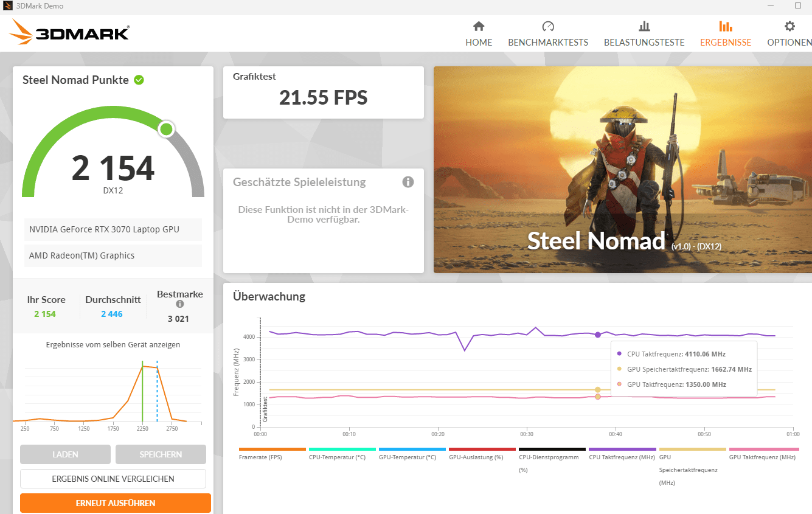The width and height of the screenshot is (812, 514).
Task: Click the purple CPU frequency data point
Action: [598, 335]
